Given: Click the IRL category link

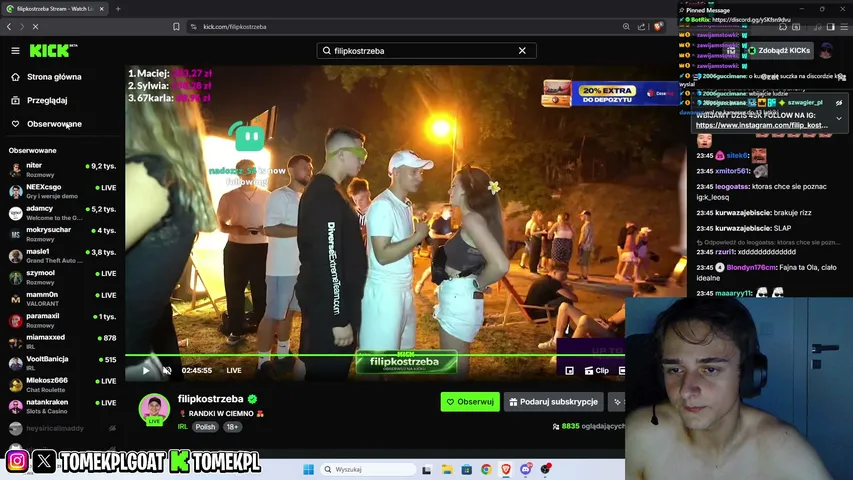Looking at the screenshot, I should coord(182,427).
